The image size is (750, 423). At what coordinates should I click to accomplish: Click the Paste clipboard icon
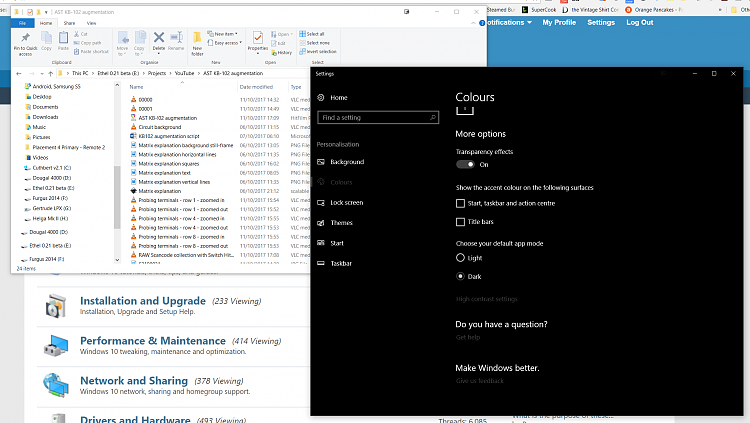pos(63,38)
